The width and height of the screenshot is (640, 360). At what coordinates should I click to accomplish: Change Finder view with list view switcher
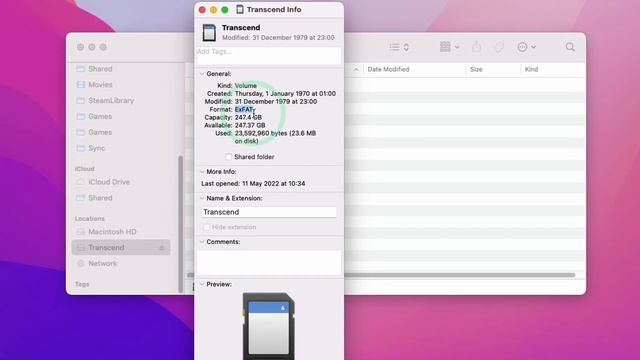pyautogui.click(x=399, y=47)
